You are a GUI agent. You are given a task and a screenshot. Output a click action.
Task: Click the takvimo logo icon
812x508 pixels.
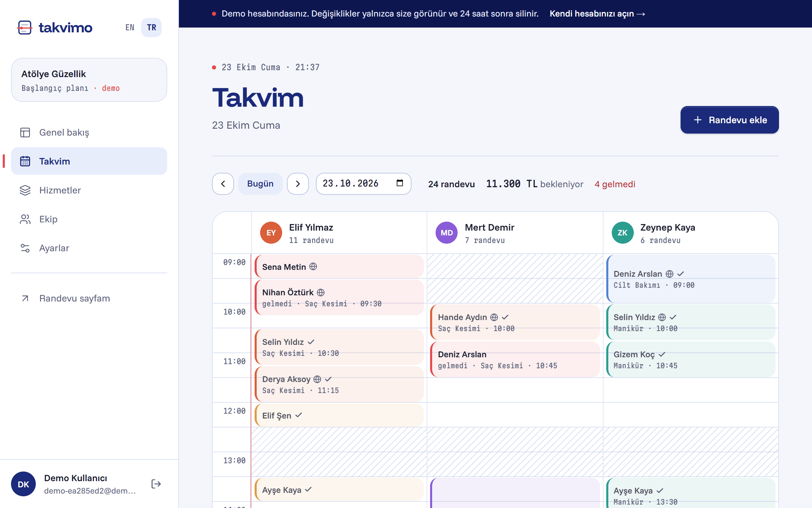pos(25,28)
